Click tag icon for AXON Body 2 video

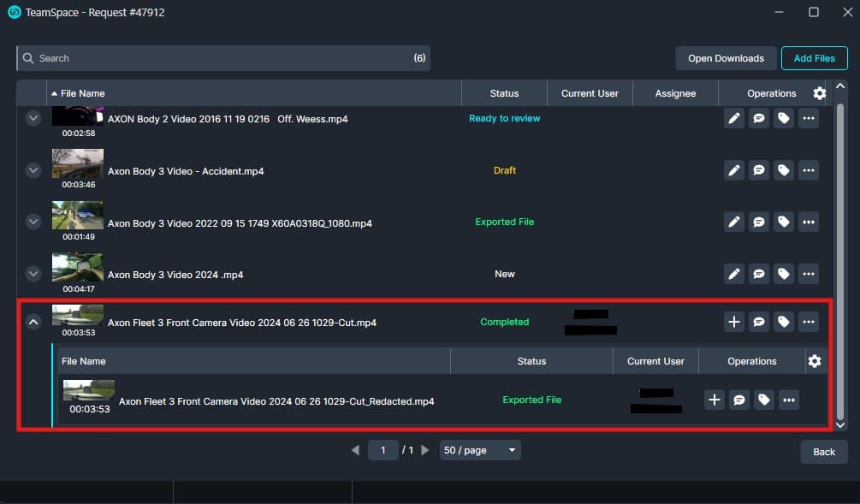pyautogui.click(x=783, y=119)
